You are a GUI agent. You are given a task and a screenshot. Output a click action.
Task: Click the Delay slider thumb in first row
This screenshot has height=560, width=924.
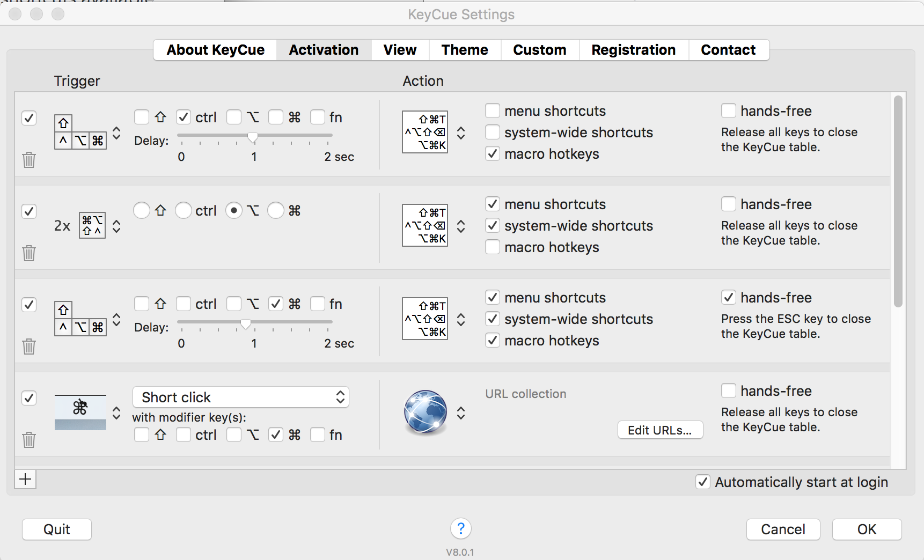pos(253,137)
